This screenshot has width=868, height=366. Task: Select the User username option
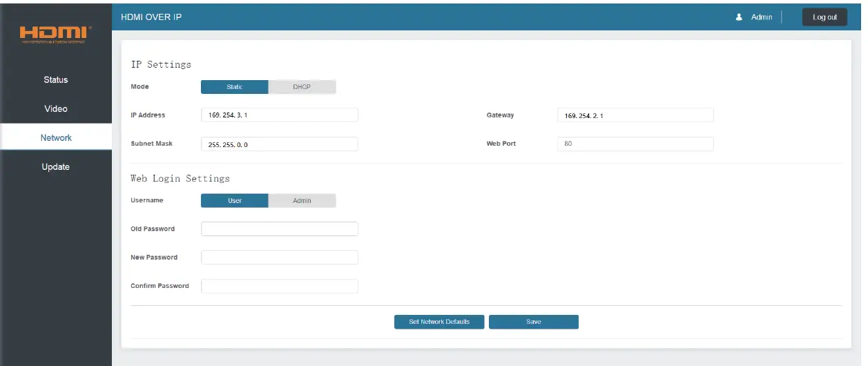click(235, 200)
